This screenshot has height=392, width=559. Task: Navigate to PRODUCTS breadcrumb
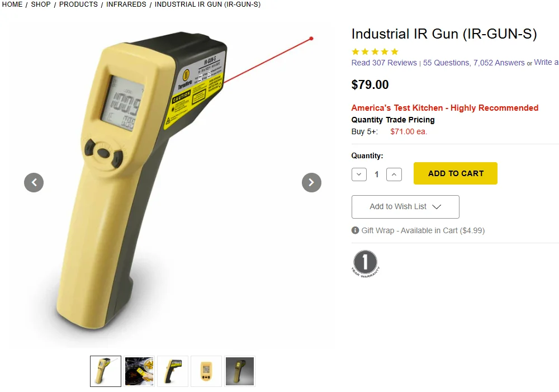(x=78, y=4)
